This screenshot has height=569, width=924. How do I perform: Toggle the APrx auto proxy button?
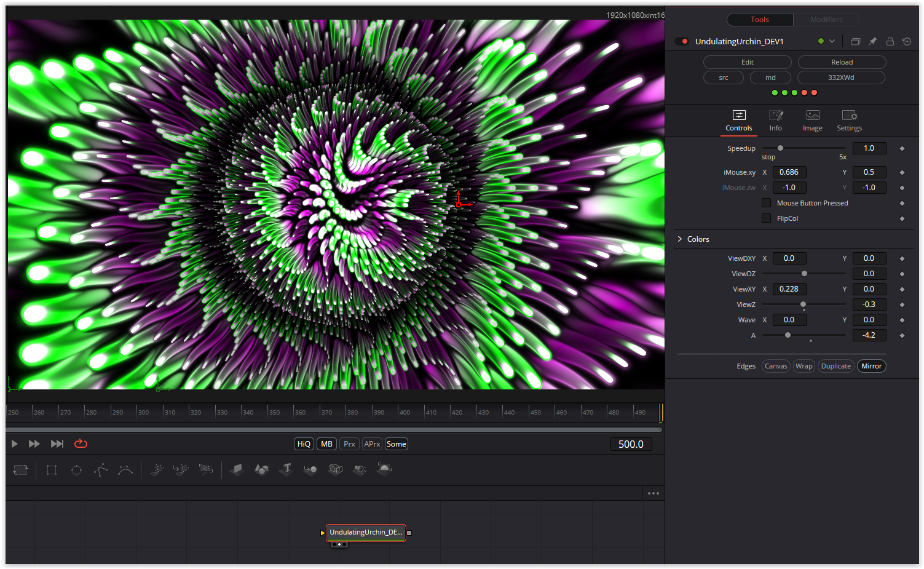tap(372, 444)
